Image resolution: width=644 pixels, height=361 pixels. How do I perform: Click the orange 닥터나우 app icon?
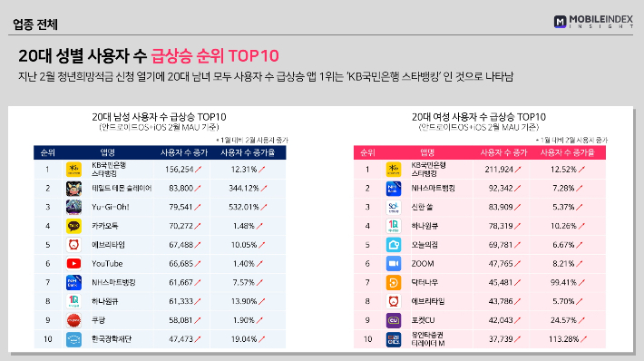(394, 283)
